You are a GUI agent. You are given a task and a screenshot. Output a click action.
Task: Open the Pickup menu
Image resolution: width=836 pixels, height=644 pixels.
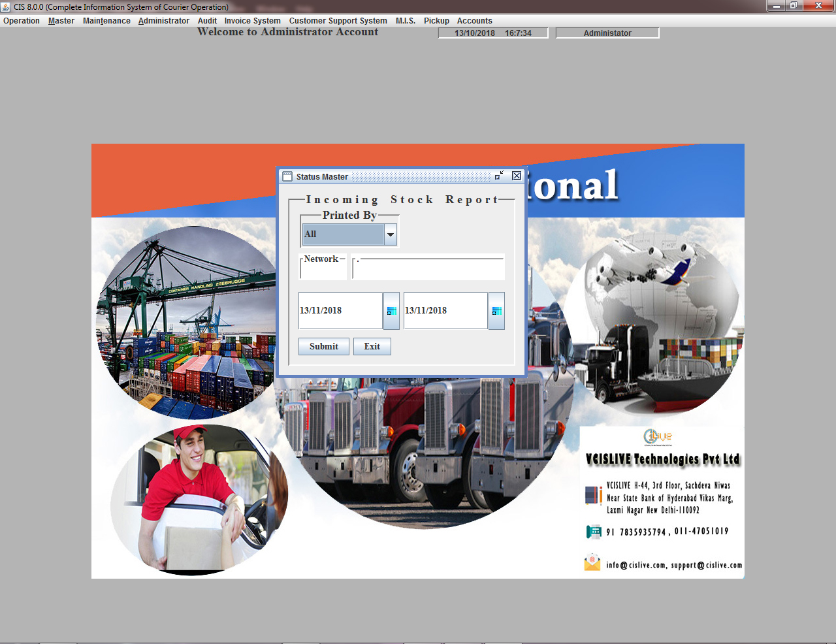tap(436, 21)
